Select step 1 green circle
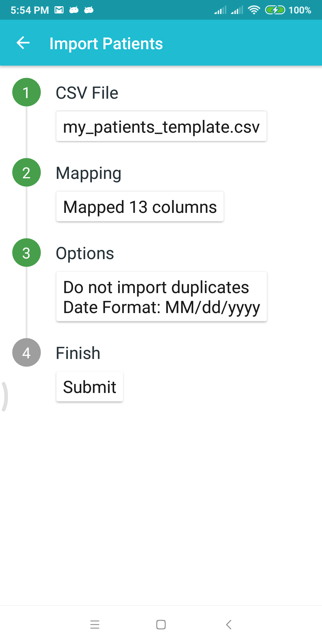322x644 pixels. (x=27, y=92)
